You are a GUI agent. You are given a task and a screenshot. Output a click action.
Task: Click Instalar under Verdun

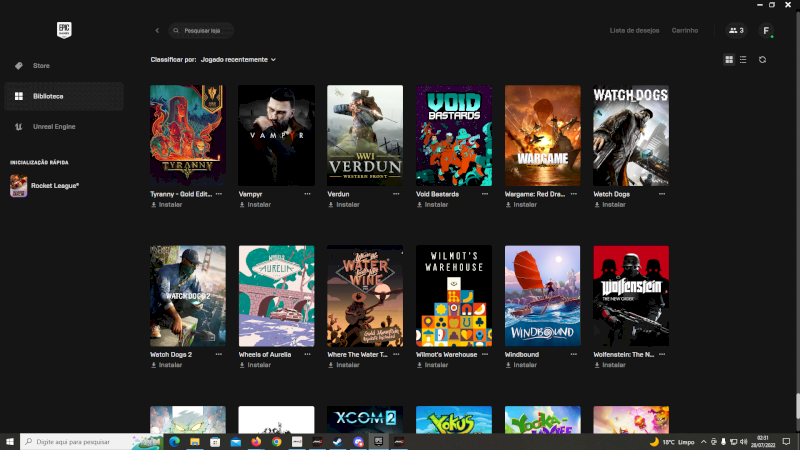point(344,205)
